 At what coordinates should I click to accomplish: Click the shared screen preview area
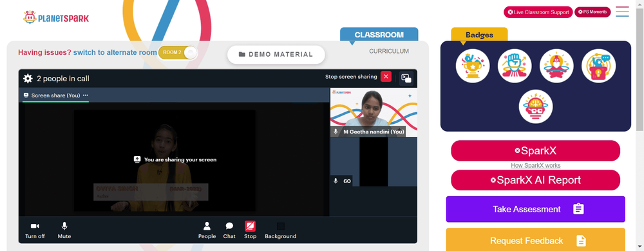174,159
